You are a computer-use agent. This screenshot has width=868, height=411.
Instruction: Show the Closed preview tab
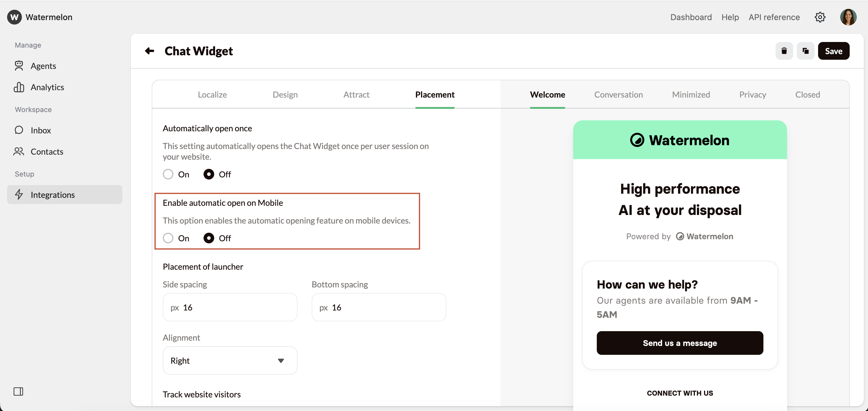807,95
